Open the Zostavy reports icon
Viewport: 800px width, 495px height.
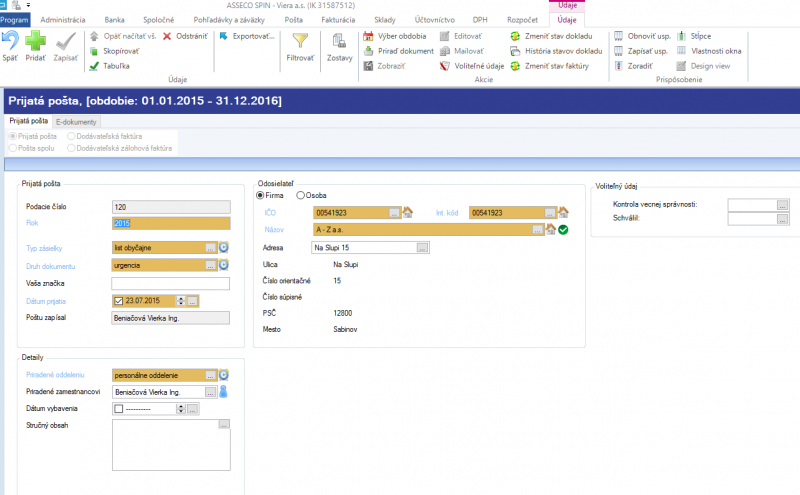339,41
